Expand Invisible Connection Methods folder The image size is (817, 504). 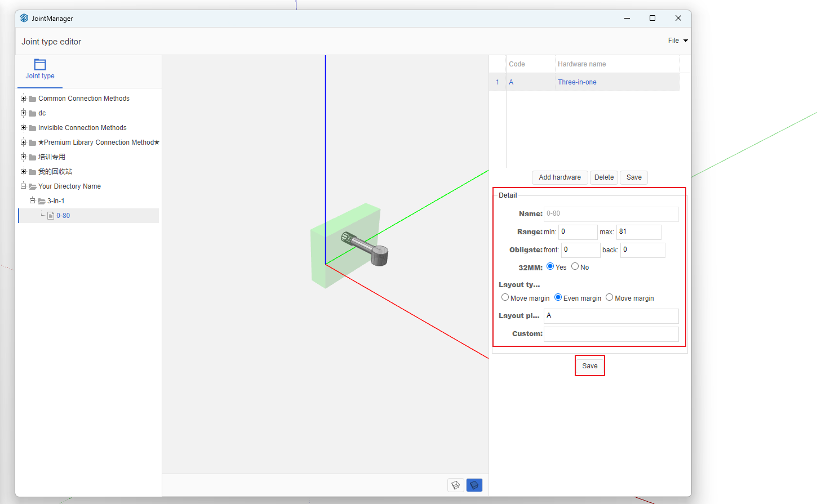(24, 128)
